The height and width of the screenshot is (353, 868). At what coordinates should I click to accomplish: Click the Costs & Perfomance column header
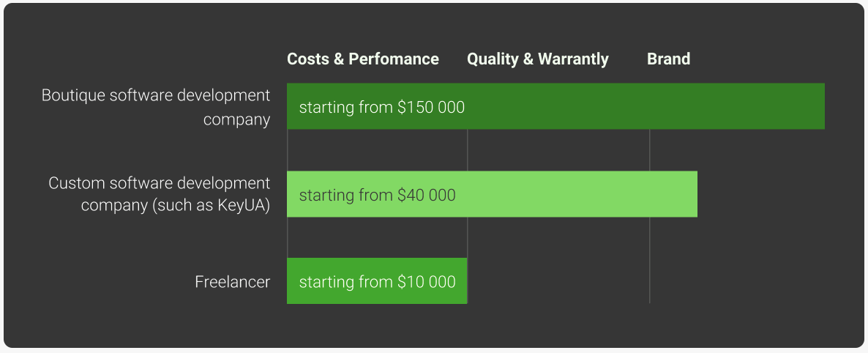point(362,59)
